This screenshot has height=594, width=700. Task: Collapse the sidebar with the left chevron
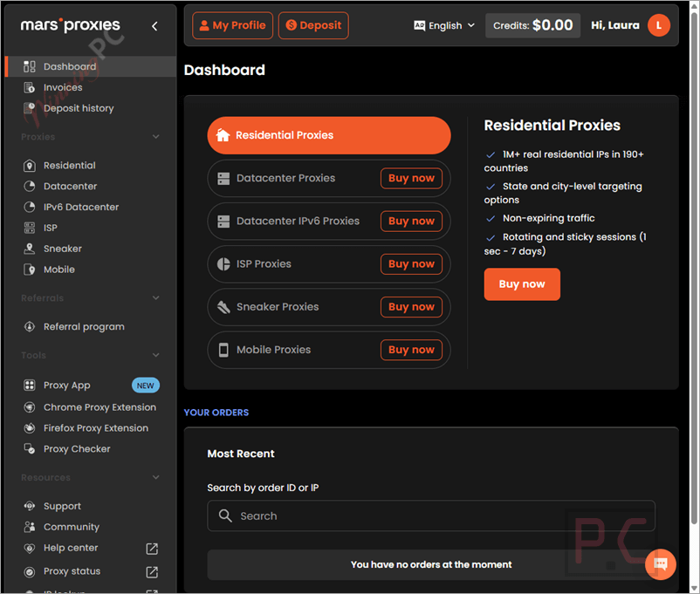[154, 26]
